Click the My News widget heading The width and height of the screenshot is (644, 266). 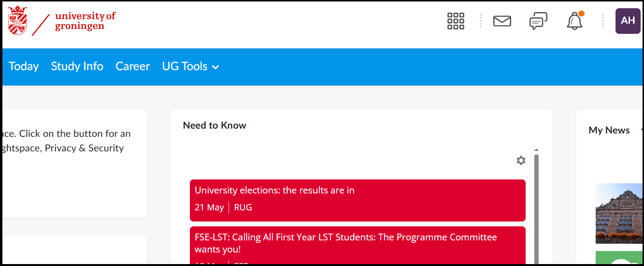609,130
